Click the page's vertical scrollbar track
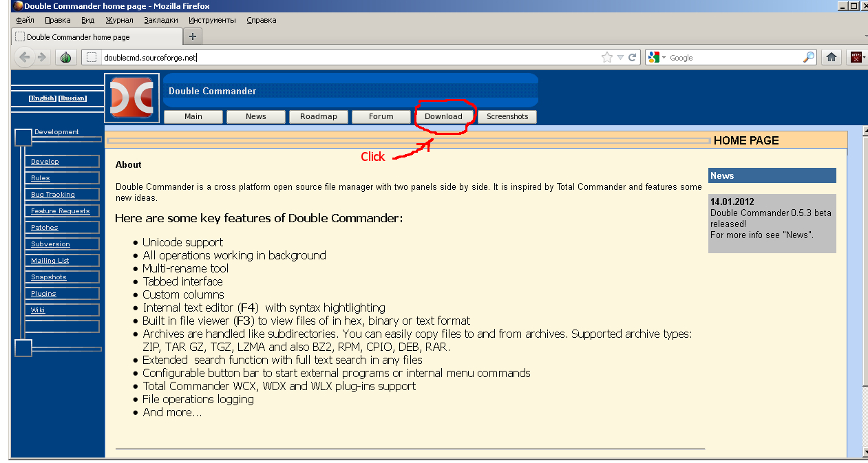The image size is (868, 463). pyautogui.click(x=865, y=275)
